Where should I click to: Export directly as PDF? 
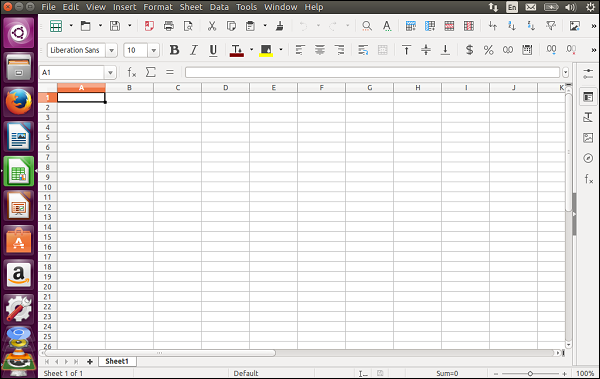point(149,26)
